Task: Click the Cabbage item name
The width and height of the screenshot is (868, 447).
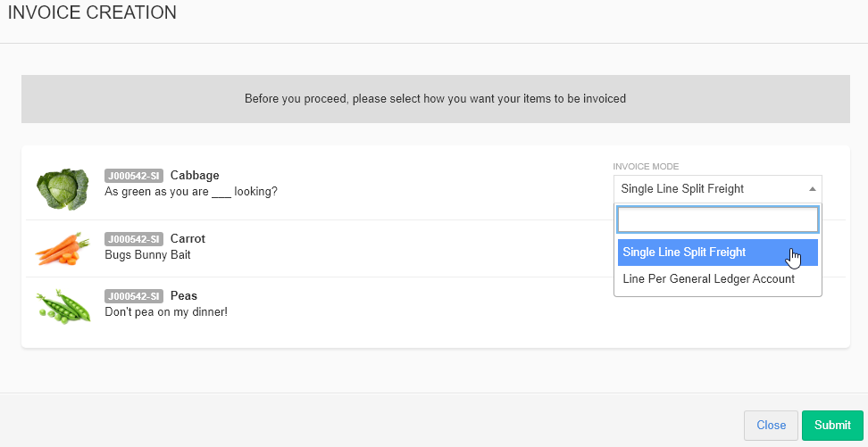Action: pos(195,176)
